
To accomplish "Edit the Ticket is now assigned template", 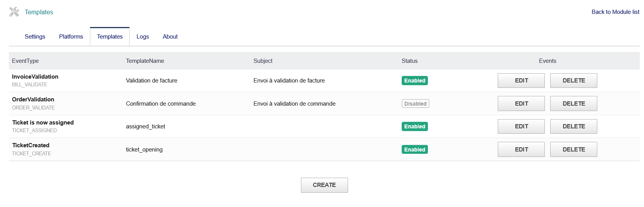I will [521, 126].
